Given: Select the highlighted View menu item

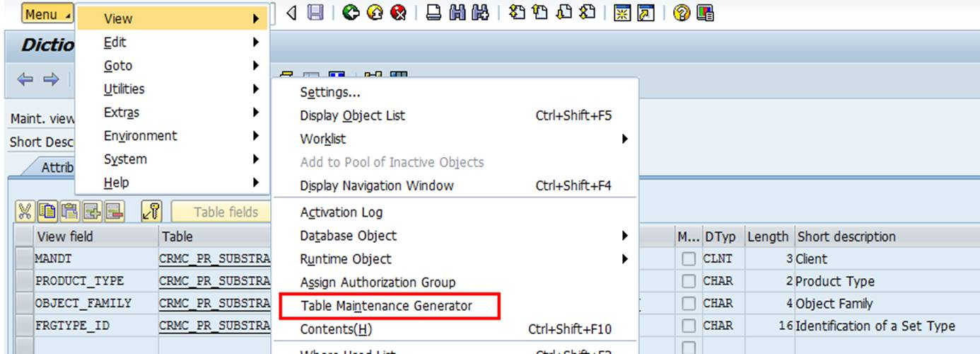Looking at the screenshot, I should pyautogui.click(x=173, y=18).
